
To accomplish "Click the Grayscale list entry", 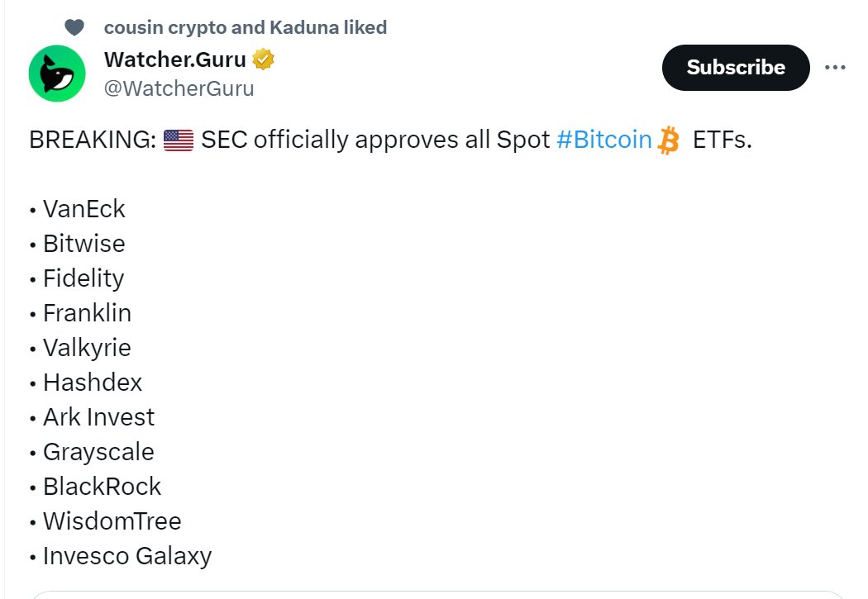I will pos(98,452).
